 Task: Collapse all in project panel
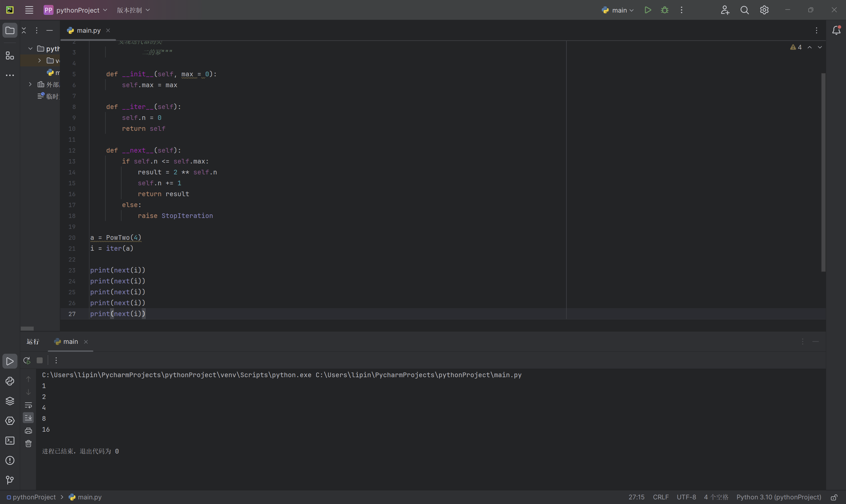(x=24, y=30)
